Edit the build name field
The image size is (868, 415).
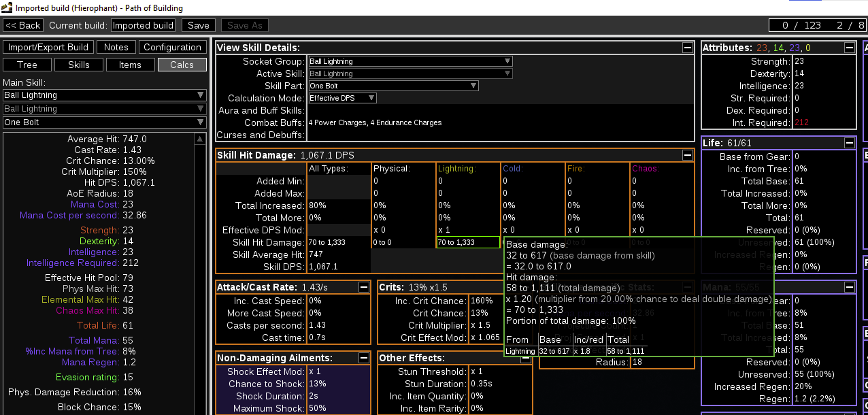[143, 25]
